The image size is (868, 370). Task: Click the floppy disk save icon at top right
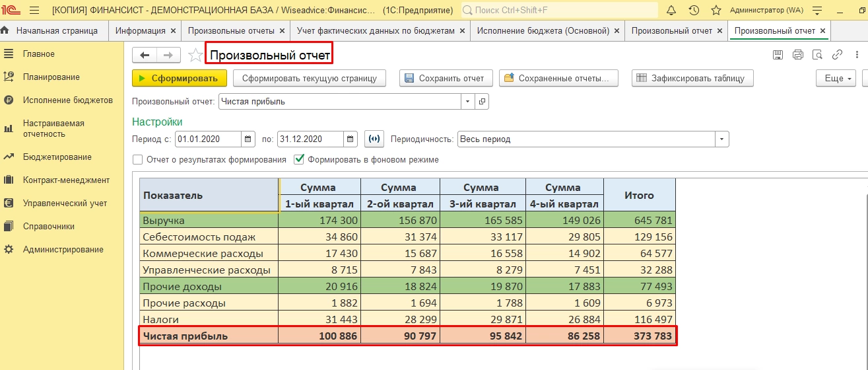[x=778, y=55]
